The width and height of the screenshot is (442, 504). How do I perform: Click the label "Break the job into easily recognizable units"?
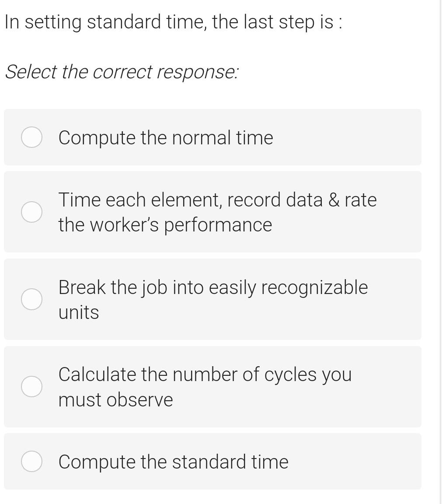click(x=213, y=299)
